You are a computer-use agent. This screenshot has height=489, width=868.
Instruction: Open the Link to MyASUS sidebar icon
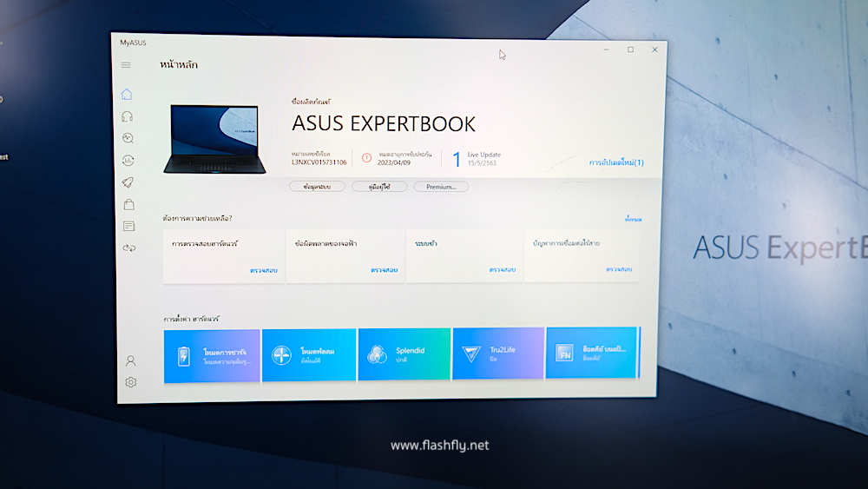(x=129, y=248)
